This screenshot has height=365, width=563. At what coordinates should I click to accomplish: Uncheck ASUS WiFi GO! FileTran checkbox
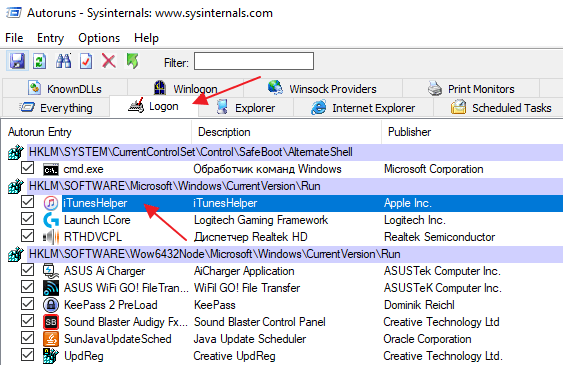point(27,286)
